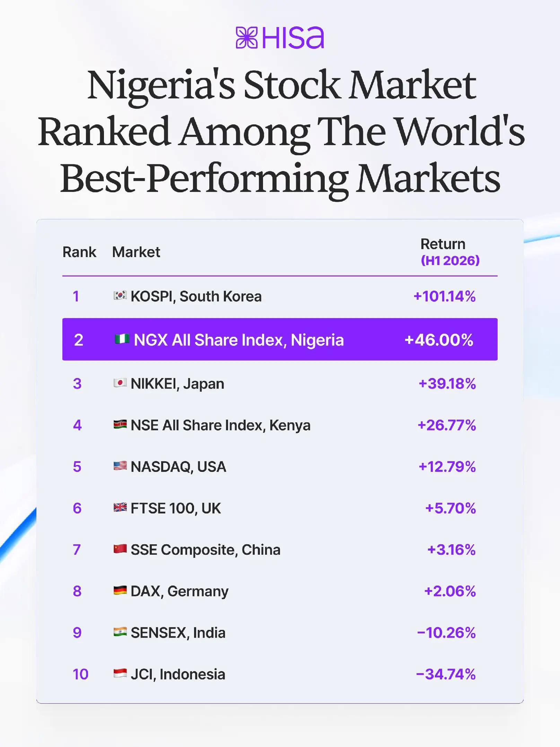This screenshot has height=747, width=560.
Task: Click the Kenya flag icon
Action: (120, 424)
